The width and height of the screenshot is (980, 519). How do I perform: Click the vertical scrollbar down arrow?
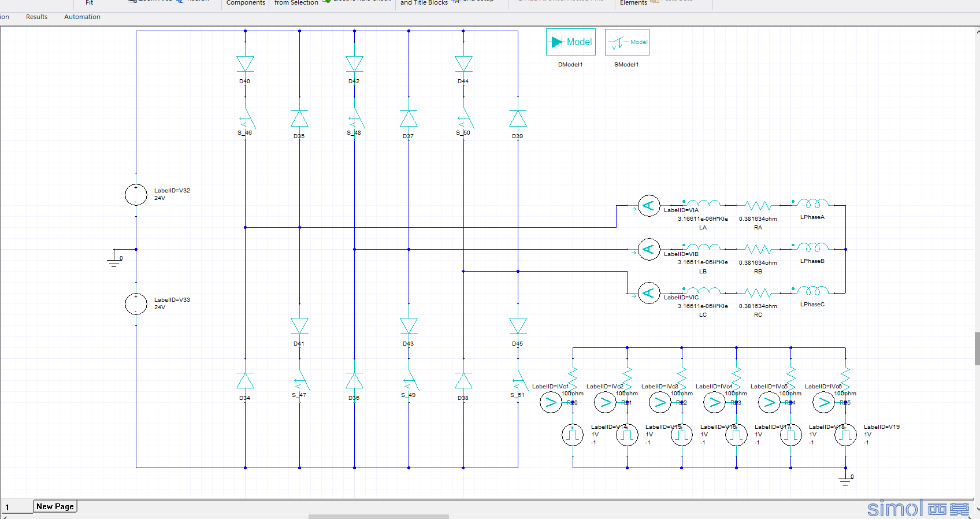coord(977,509)
